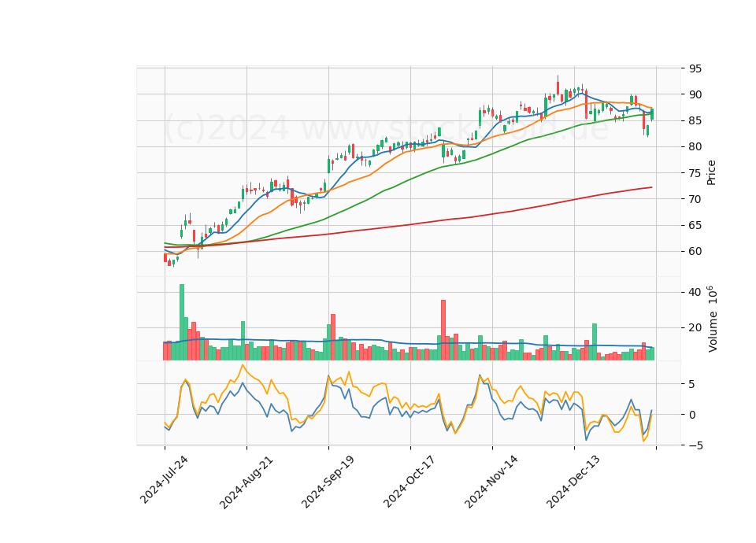Image resolution: width=756 pixels, height=543 pixels.
Task: Click volume axis tick 40
Action: pos(695,293)
